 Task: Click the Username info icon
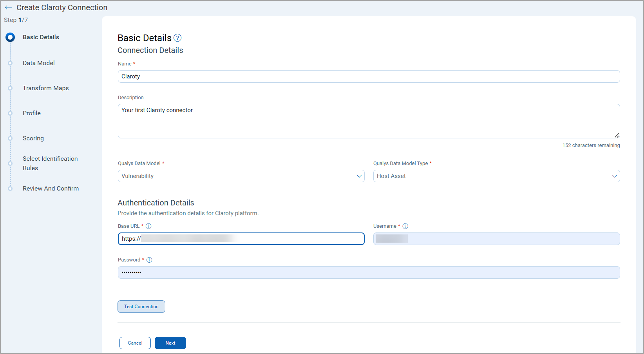pyautogui.click(x=405, y=226)
